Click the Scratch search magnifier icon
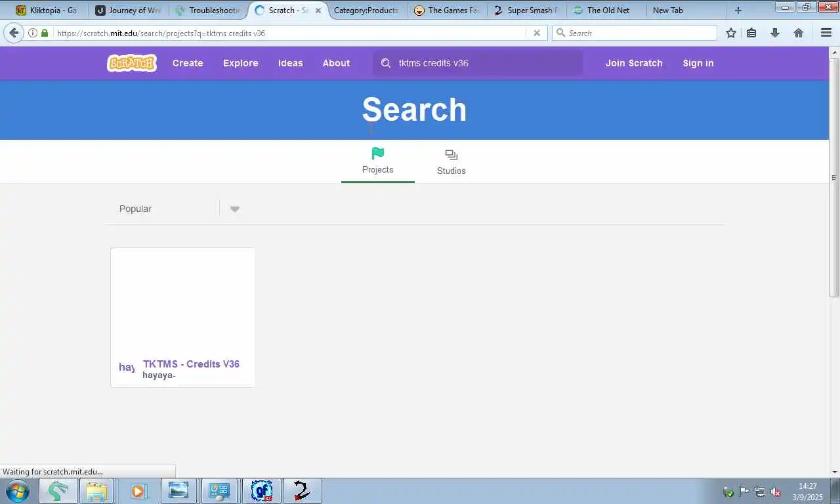Viewport: 840px width, 504px height. (386, 63)
